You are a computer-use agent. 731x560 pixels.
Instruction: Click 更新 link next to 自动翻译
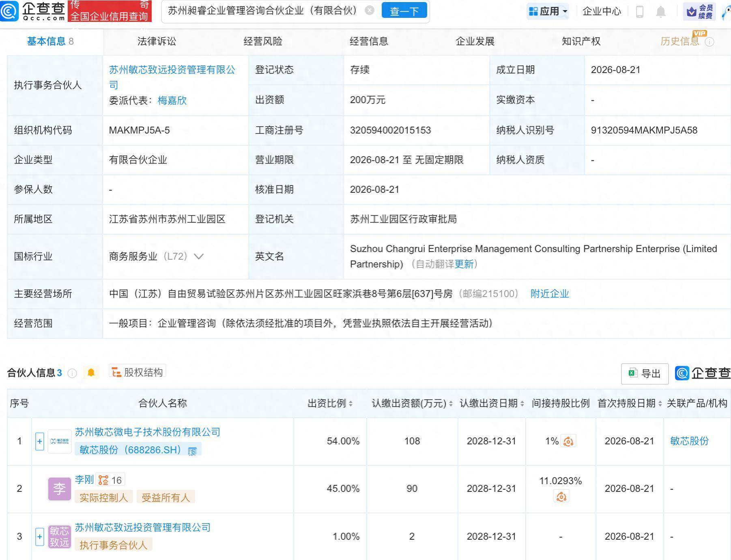(464, 264)
